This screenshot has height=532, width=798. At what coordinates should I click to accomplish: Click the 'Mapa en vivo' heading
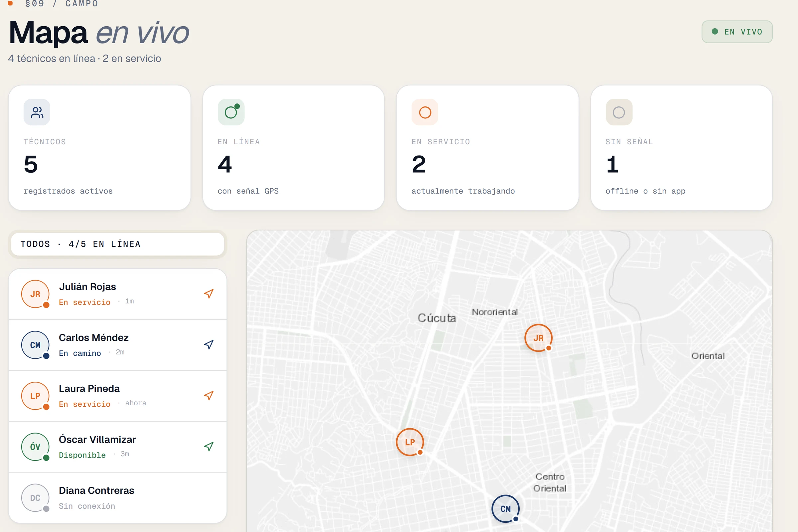point(99,33)
